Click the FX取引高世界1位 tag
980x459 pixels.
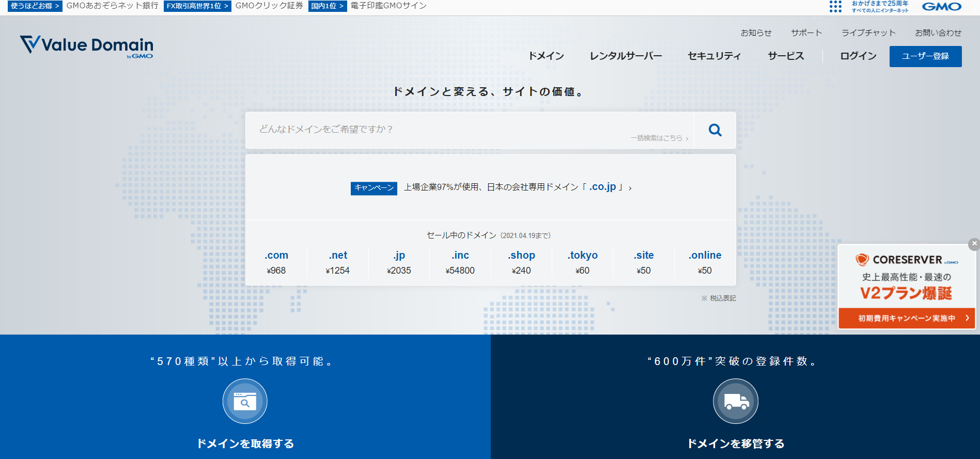point(197,6)
